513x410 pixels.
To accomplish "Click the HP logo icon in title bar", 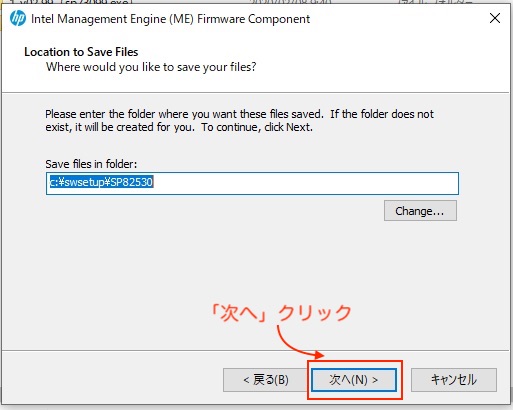I will [x=18, y=18].
